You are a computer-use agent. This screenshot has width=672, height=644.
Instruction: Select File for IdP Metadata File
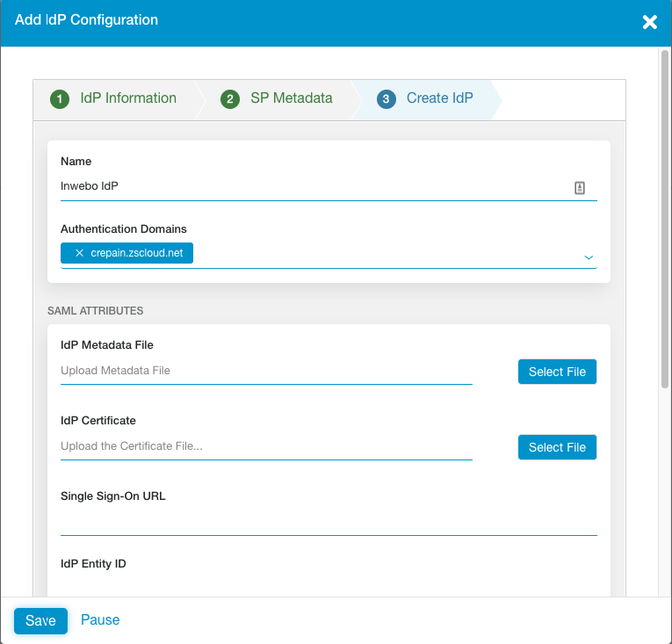click(x=557, y=372)
